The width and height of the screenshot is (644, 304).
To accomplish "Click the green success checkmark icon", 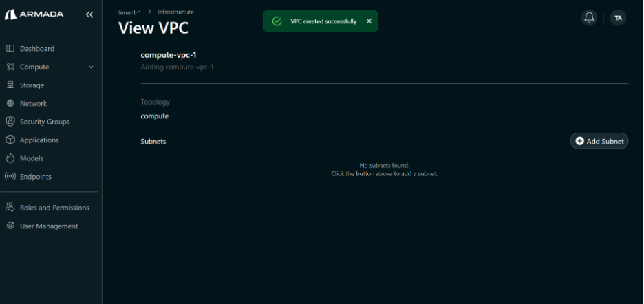I will point(277,21).
